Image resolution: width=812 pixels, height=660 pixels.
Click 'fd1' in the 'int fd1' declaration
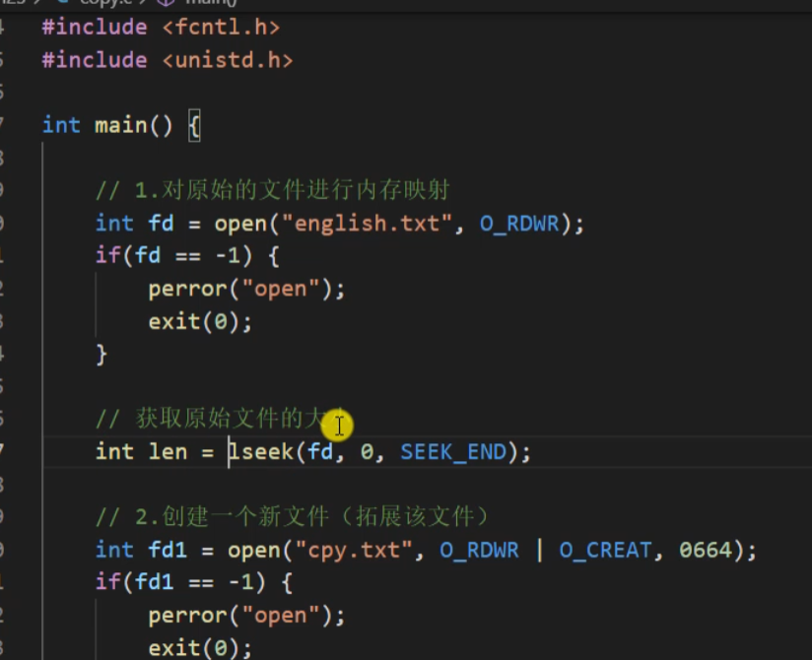click(168, 550)
